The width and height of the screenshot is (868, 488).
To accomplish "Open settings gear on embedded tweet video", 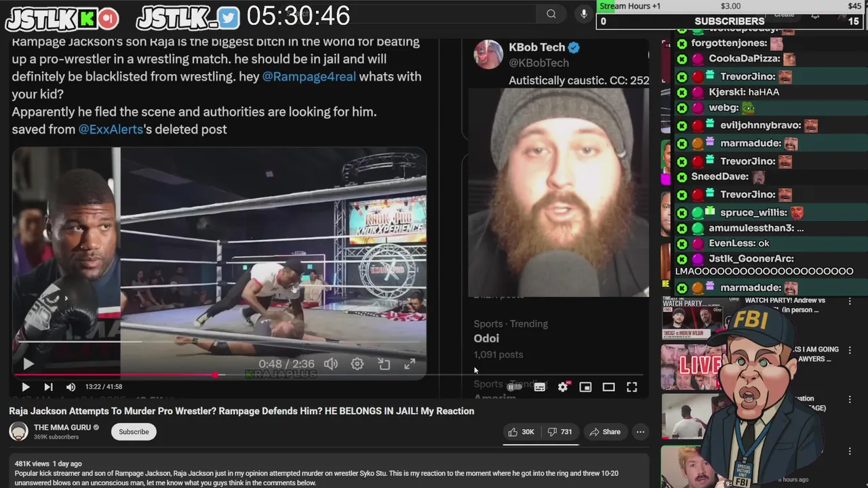I will pos(357,364).
